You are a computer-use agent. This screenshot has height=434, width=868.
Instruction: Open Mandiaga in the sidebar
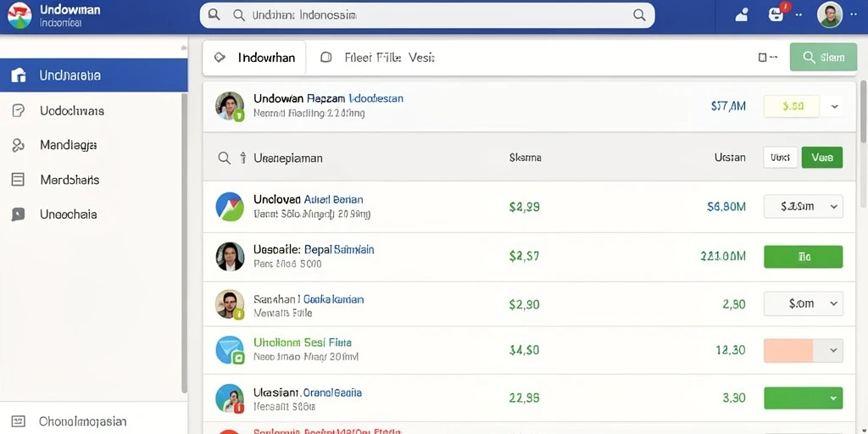69,145
